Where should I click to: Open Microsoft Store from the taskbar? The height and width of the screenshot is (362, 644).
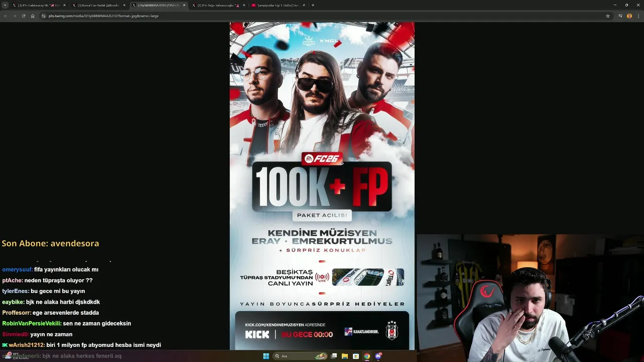click(x=356, y=356)
